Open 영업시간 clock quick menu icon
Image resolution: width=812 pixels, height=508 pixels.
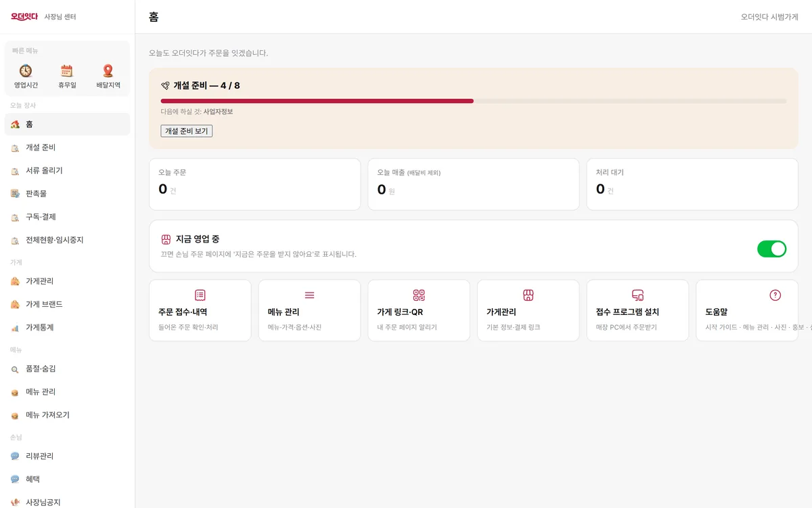(x=26, y=70)
